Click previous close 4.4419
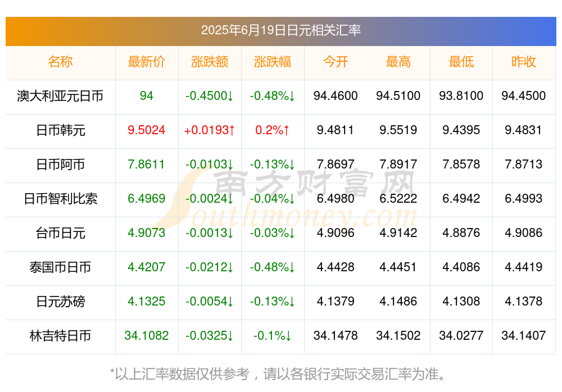562x392 pixels. [524, 267]
